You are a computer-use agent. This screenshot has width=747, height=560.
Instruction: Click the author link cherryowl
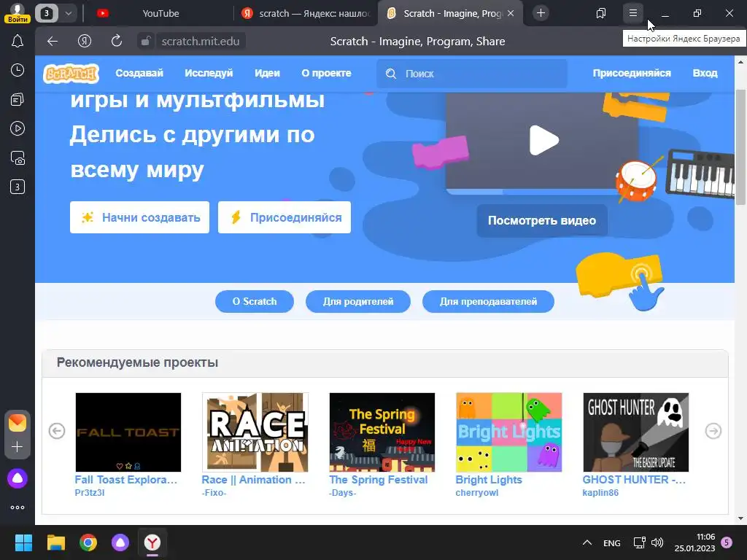click(x=477, y=493)
